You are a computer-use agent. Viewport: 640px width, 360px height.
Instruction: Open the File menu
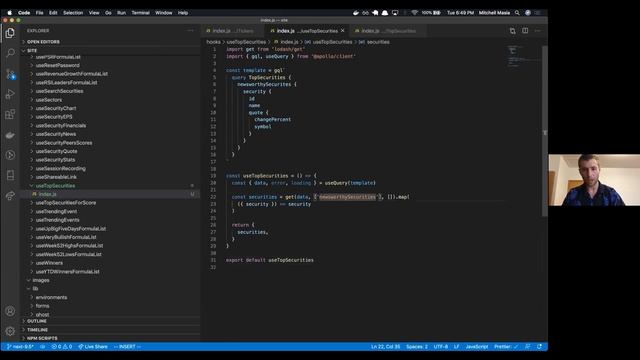pyautogui.click(x=40, y=13)
